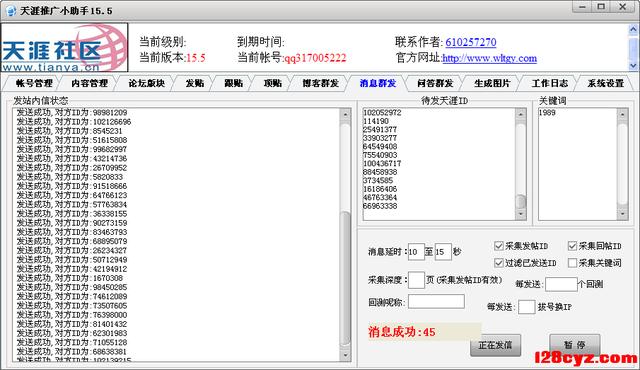The height and width of the screenshot is (370, 640).
Task: Click the Tianya community logo image
Action: point(64,47)
